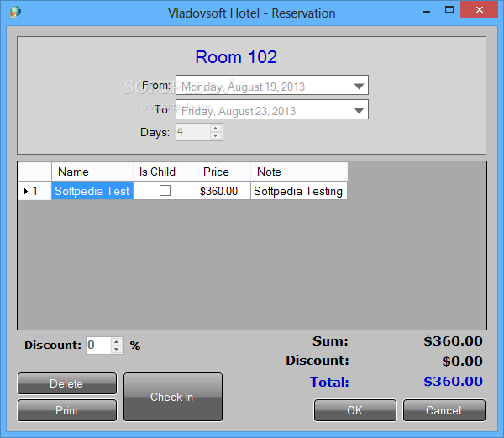504x438 pixels.
Task: Decrease Days value with down arrow
Action: pyautogui.click(x=215, y=135)
